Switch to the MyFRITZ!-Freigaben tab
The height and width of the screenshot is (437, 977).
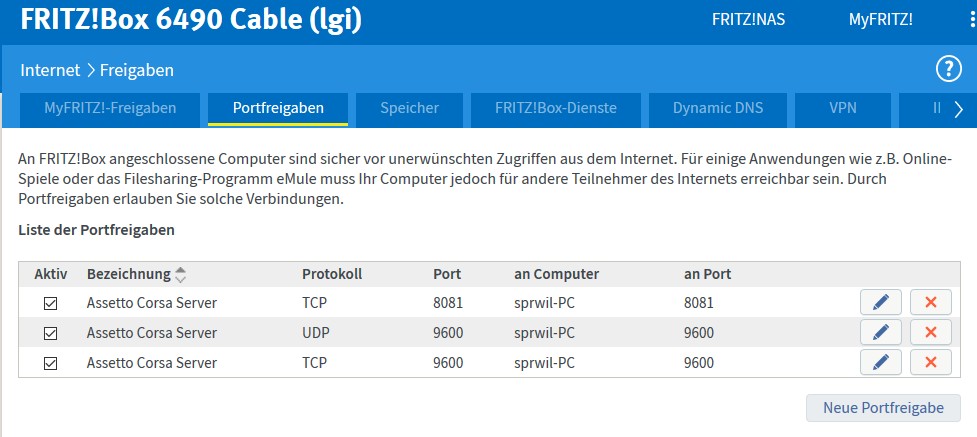[110, 108]
